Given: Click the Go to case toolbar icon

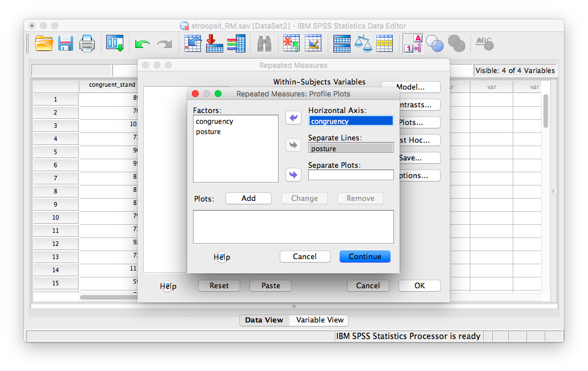Looking at the screenshot, I should pyautogui.click(x=193, y=43).
